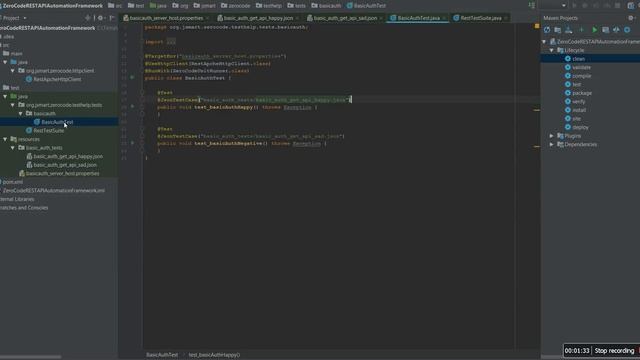Click the first yellow warning stripe on editor scrollbar

pyautogui.click(x=537, y=110)
